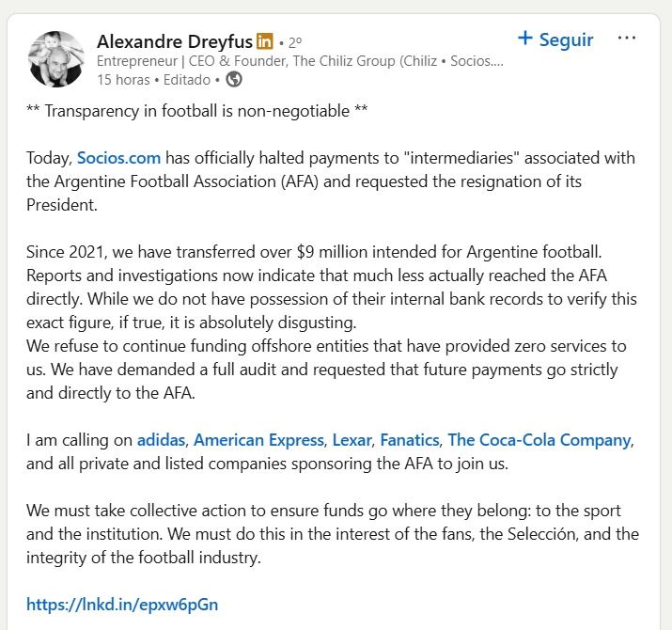Open Alexandre Dreyfus's profile photo
672x630 pixels.
tap(57, 59)
